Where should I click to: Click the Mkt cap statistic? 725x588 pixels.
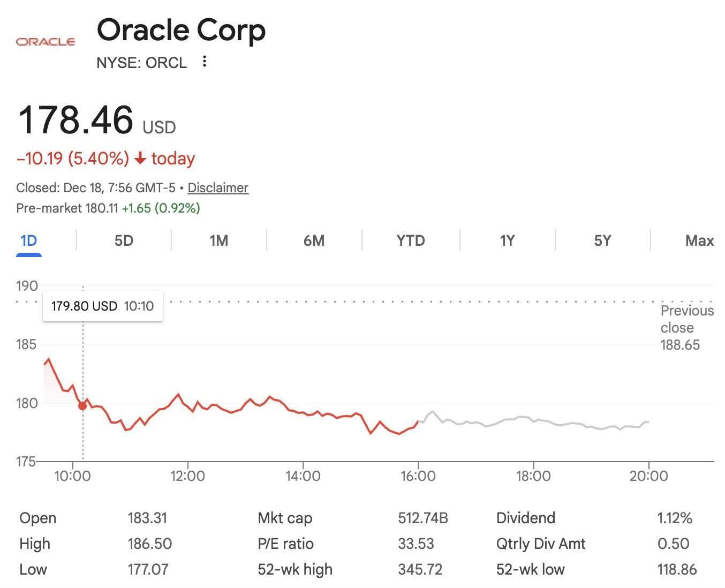click(285, 518)
